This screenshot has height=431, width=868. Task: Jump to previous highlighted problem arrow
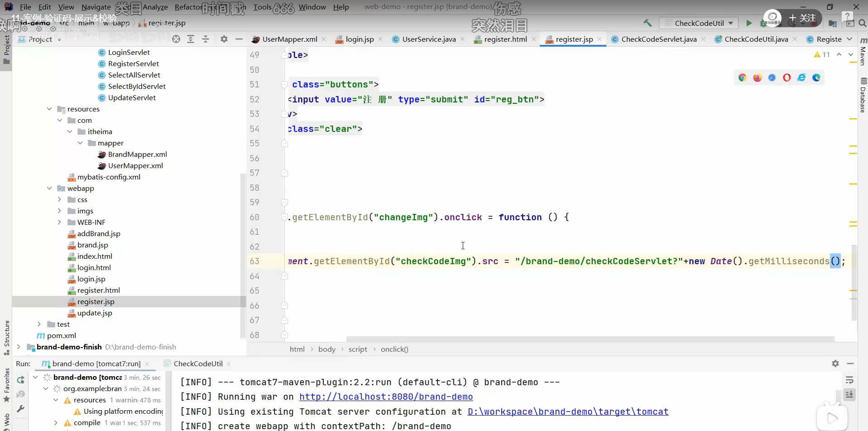coord(839,54)
